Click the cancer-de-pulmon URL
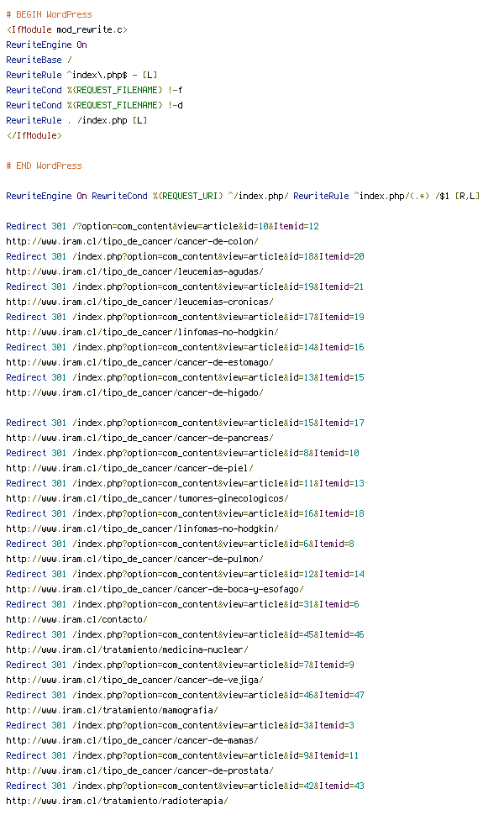Screen dimensions: 504x815 134,559
